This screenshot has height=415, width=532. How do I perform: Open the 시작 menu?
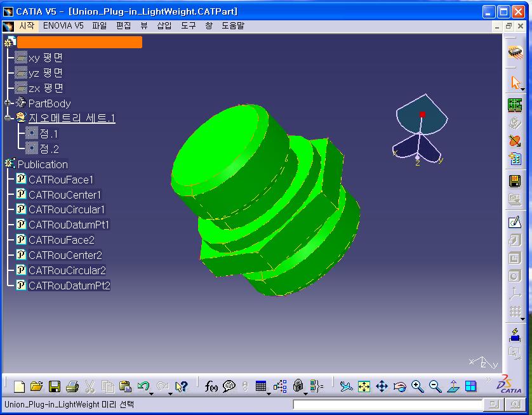pyautogui.click(x=27, y=26)
